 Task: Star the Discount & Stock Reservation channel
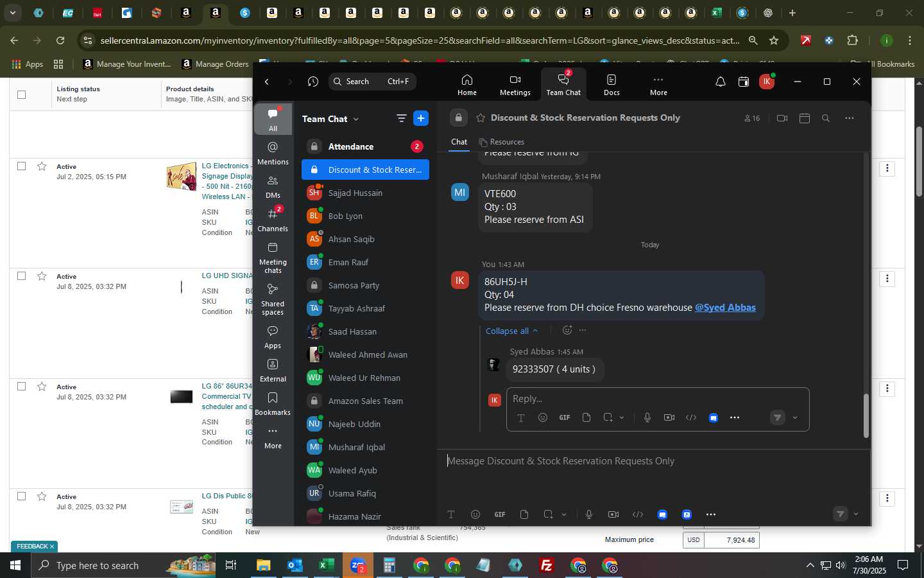[x=481, y=118]
